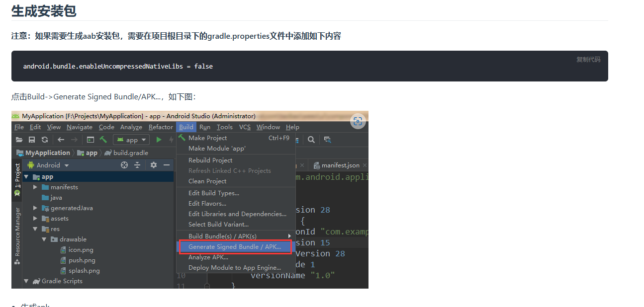Click the 复制代码 copy code link
This screenshot has height=307, width=644.
[588, 59]
